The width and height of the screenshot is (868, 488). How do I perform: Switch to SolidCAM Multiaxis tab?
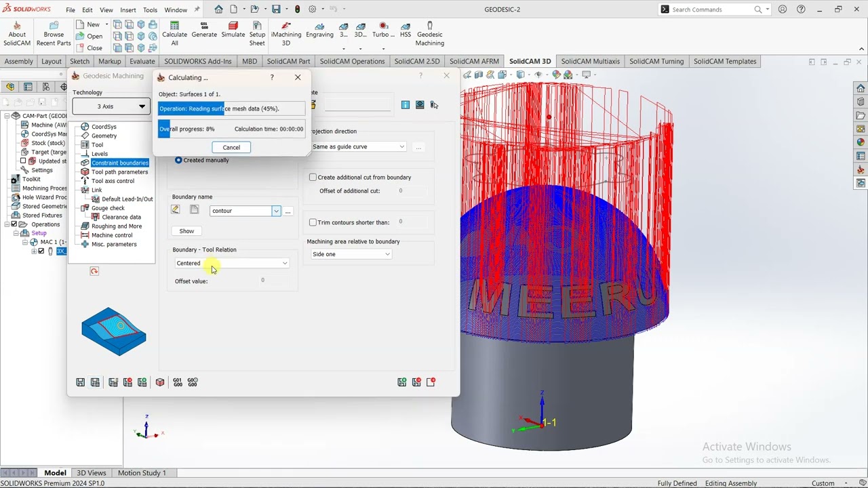click(x=591, y=61)
